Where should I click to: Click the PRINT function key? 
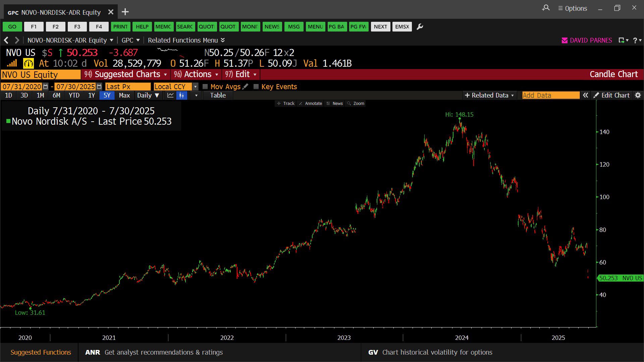120,27
